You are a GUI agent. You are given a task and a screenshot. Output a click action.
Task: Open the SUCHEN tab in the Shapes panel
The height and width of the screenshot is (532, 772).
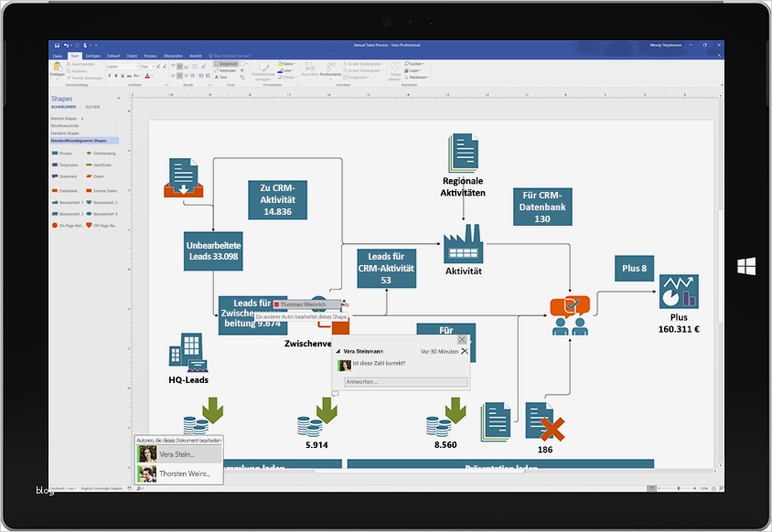(x=92, y=106)
